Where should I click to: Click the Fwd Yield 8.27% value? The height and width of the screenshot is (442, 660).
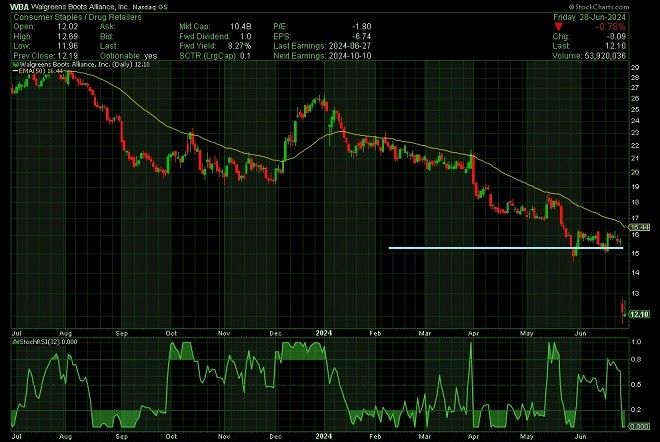point(239,46)
